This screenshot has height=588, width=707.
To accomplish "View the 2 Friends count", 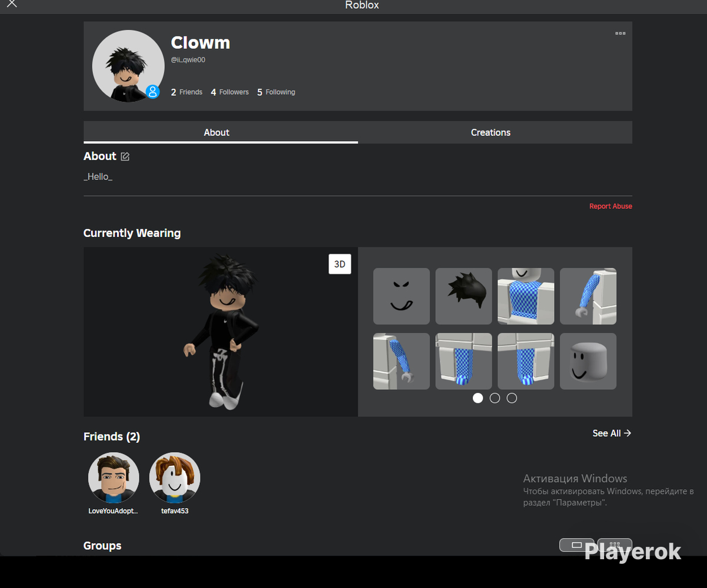I will 186,92.
